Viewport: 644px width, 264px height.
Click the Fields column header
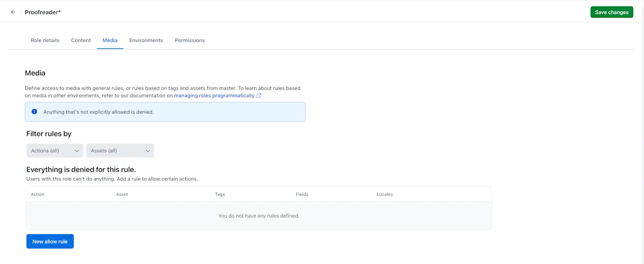coord(302,194)
